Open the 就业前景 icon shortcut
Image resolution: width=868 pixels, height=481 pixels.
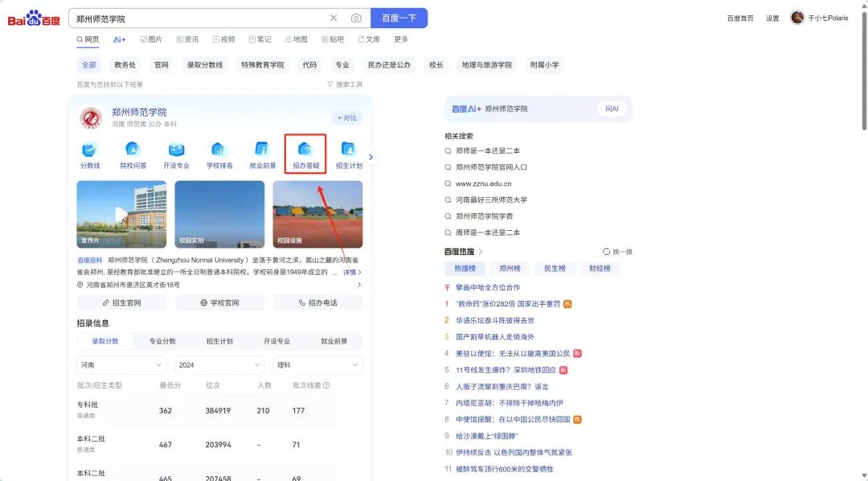coord(262,156)
